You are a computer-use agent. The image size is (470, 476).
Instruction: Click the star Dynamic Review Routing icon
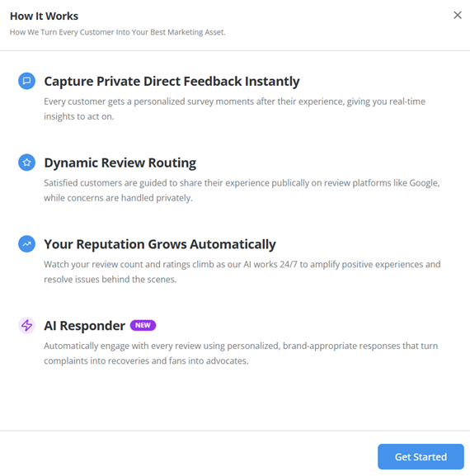[x=26, y=163]
